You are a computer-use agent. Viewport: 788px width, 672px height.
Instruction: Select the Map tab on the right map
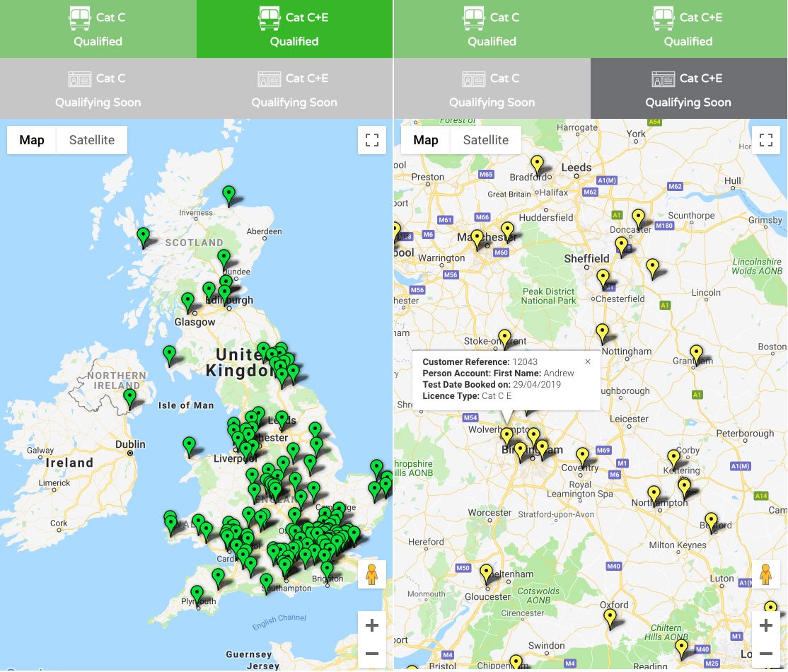[425, 139]
